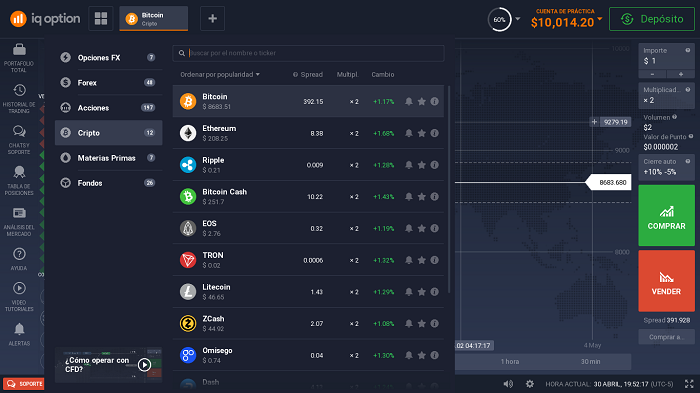Open the Ordenar por popularidad dropdown
The height and width of the screenshot is (393, 700).
point(220,75)
